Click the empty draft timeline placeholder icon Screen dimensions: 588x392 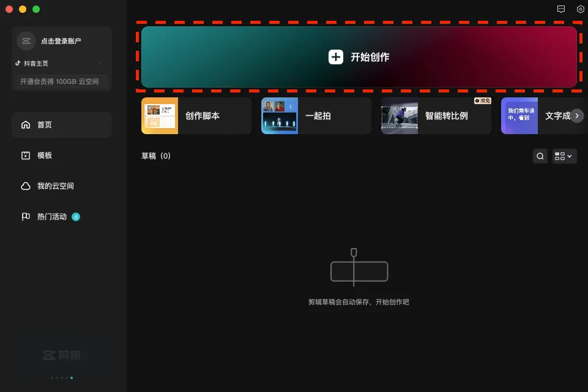click(359, 267)
